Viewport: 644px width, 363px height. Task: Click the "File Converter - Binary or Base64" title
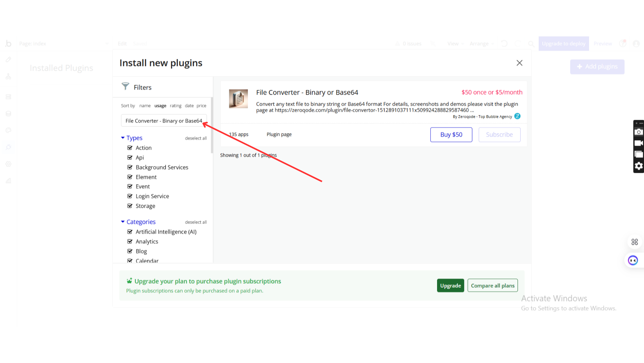[307, 92]
